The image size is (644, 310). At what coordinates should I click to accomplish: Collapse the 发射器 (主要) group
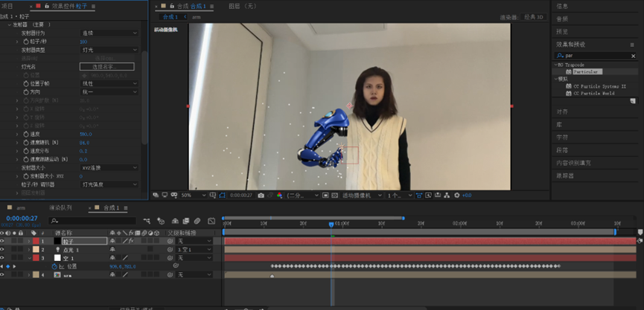coord(10,25)
